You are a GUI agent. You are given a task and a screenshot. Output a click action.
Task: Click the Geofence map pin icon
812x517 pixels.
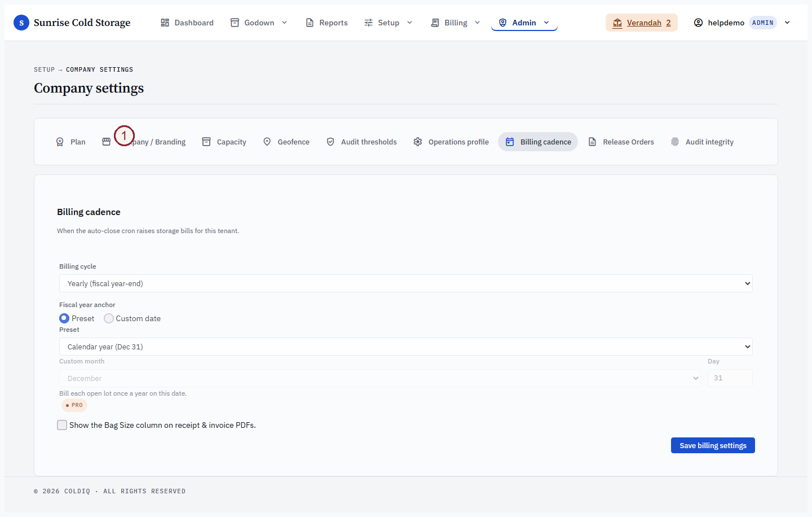coord(267,142)
